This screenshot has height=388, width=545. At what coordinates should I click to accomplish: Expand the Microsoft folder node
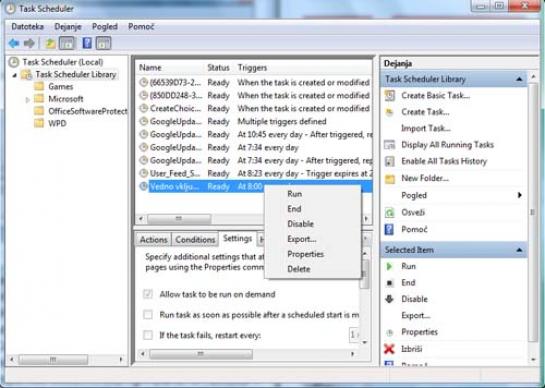[x=28, y=100]
